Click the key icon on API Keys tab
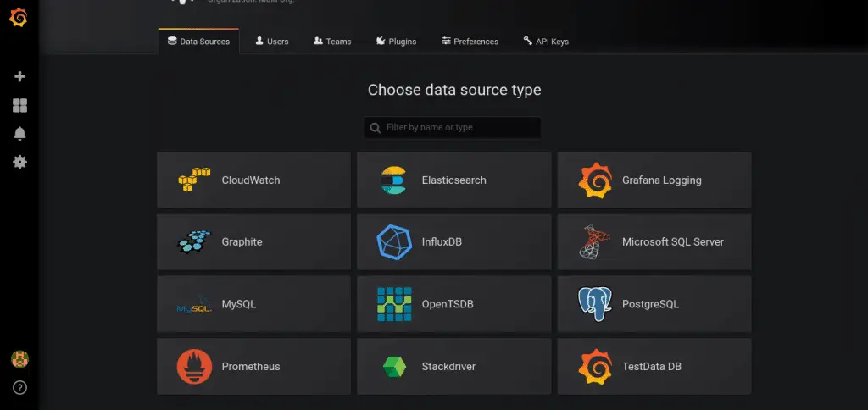868x410 pixels. click(x=527, y=41)
